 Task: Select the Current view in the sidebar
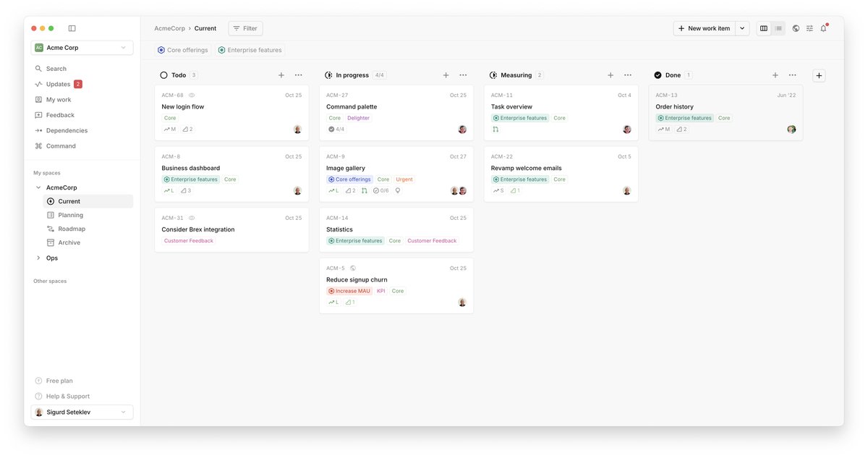[x=88, y=201]
